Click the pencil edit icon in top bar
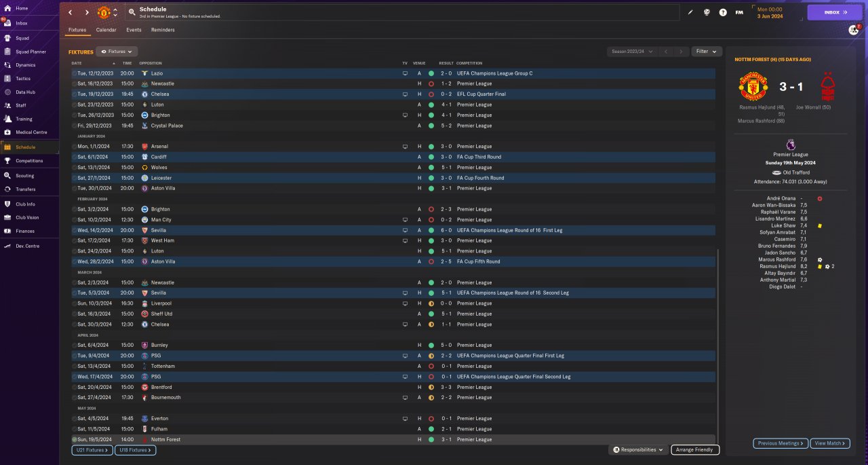 (x=690, y=12)
